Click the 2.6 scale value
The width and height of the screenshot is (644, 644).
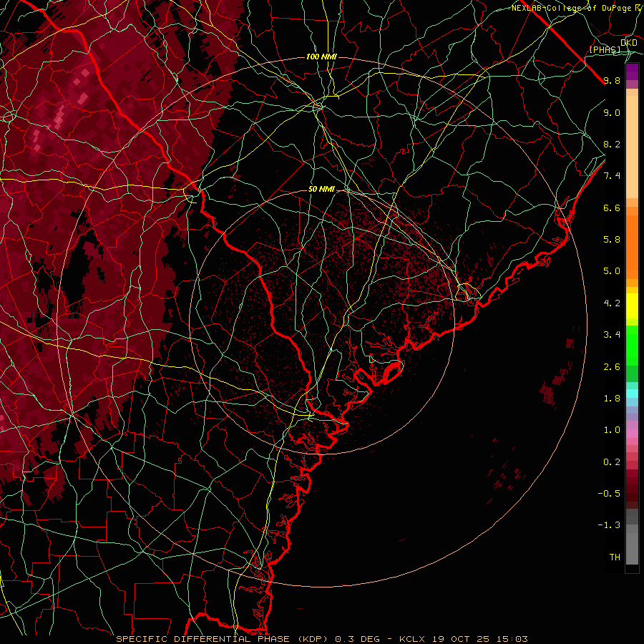click(x=612, y=366)
